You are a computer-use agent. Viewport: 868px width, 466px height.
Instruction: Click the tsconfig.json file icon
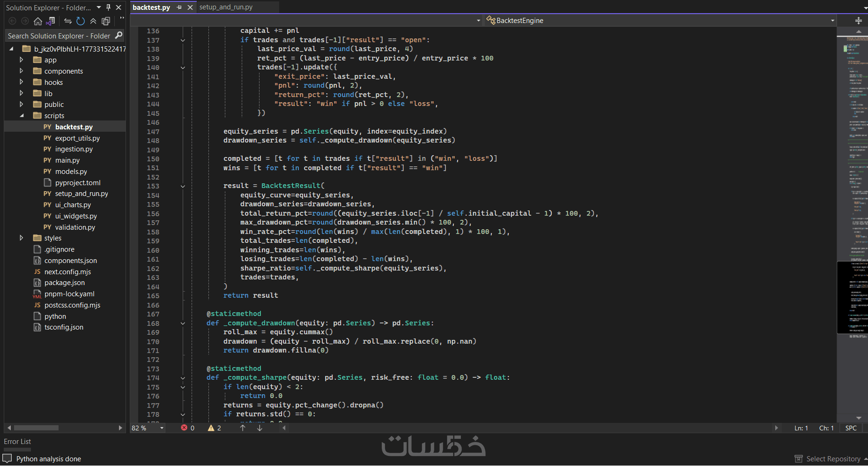pos(37,327)
